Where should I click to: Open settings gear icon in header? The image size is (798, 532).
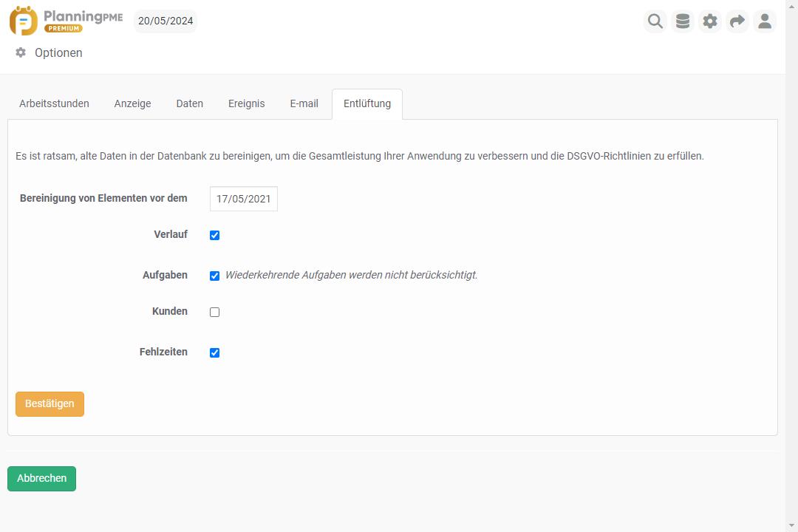pos(710,21)
